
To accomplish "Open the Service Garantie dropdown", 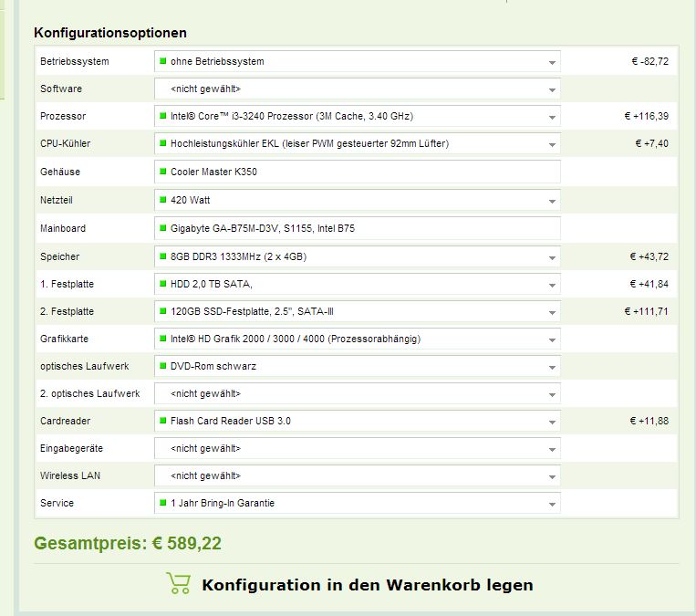I will pos(358,503).
